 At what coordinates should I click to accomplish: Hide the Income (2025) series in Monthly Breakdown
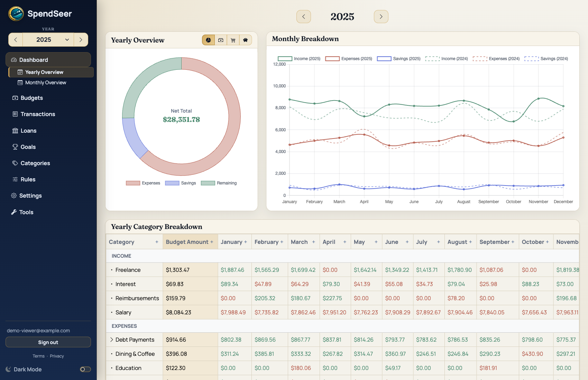299,59
